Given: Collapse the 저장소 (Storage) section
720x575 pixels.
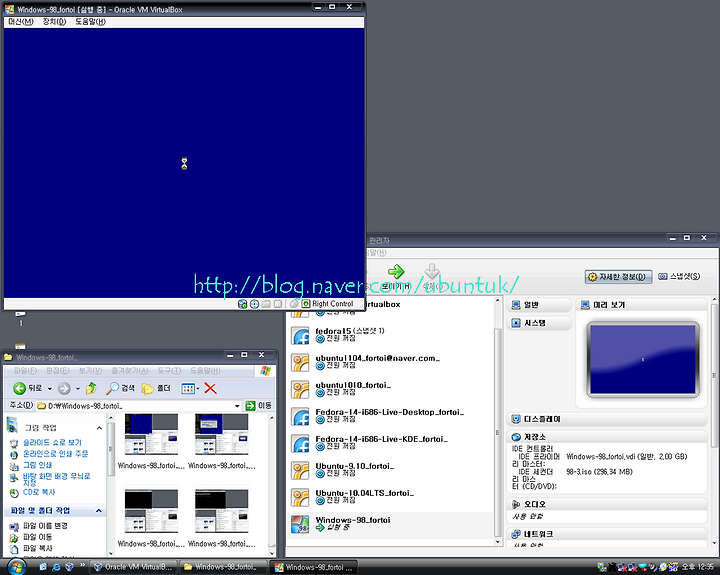Looking at the screenshot, I should (x=607, y=437).
